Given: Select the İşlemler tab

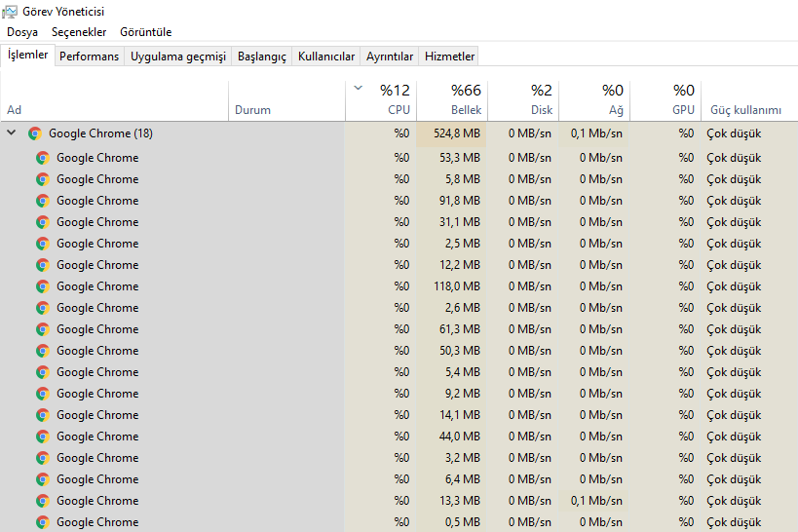Looking at the screenshot, I should (28, 55).
